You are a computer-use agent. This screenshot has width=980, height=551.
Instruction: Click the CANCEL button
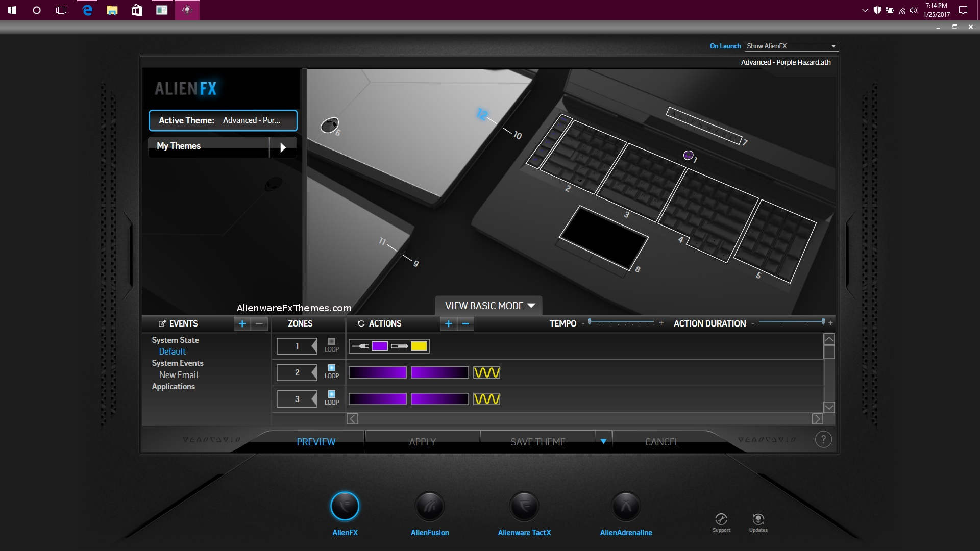click(x=662, y=442)
